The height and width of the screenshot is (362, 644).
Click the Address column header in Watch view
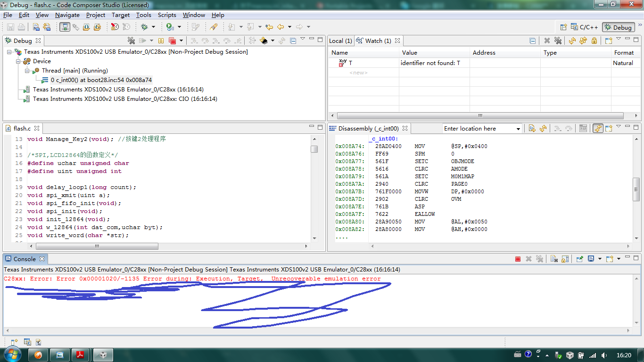(x=505, y=53)
